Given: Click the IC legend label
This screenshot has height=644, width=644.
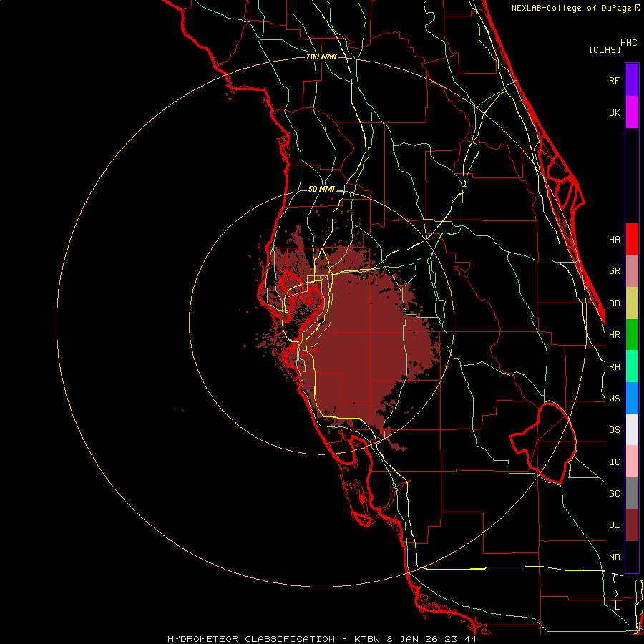Looking at the screenshot, I should [614, 462].
